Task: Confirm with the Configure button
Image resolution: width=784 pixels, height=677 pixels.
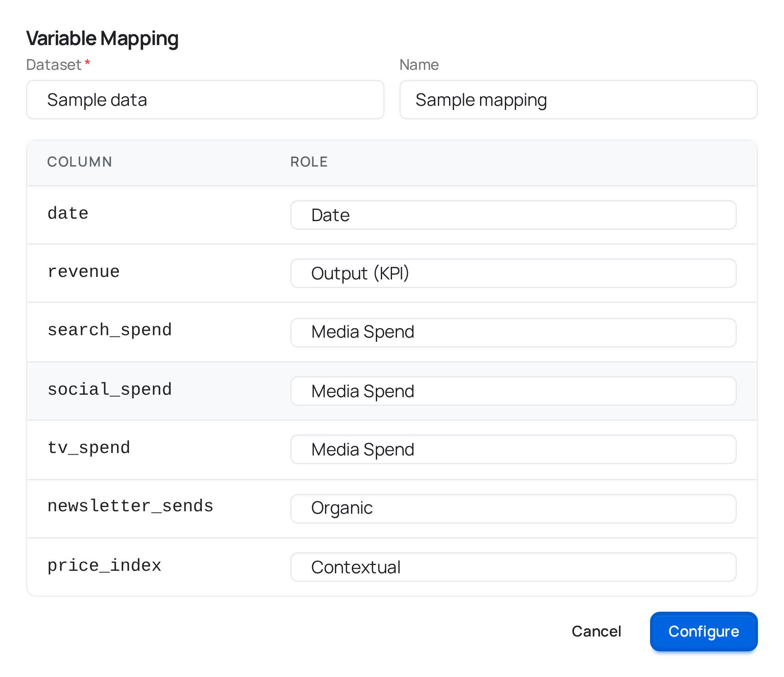Action: coord(703,632)
